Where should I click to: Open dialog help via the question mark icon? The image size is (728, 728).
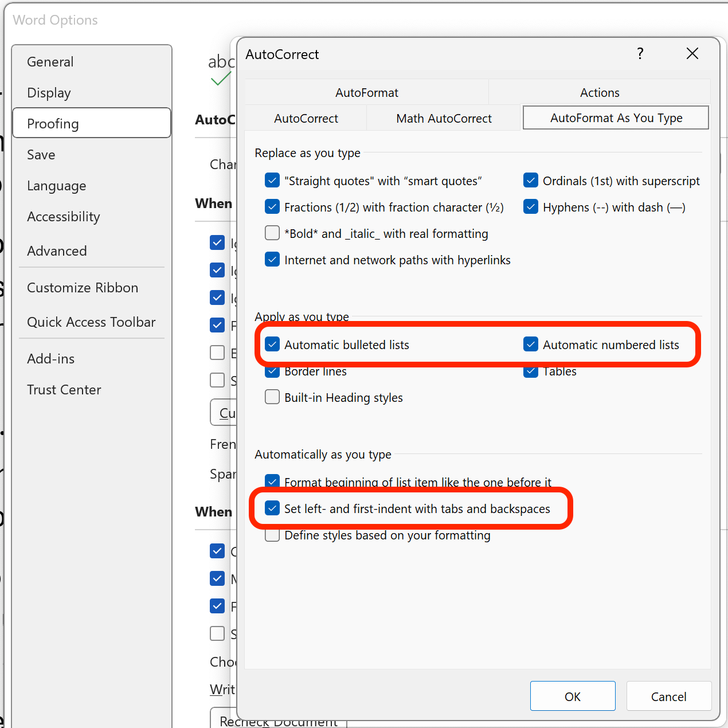pyautogui.click(x=640, y=53)
